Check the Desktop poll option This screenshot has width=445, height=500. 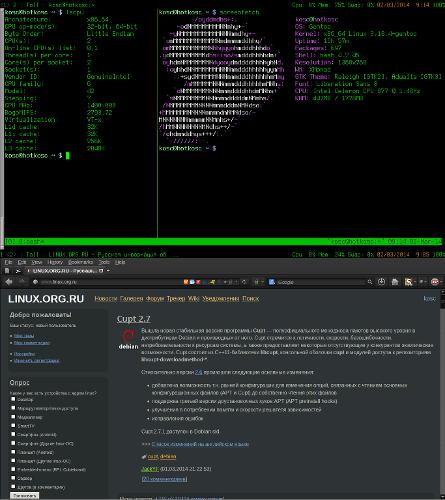point(13,399)
